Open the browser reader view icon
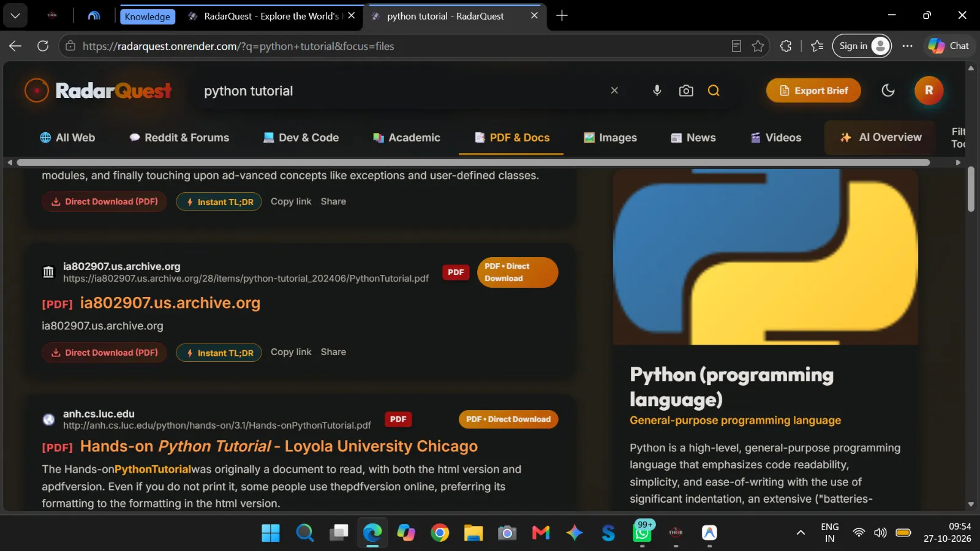 coord(736,46)
